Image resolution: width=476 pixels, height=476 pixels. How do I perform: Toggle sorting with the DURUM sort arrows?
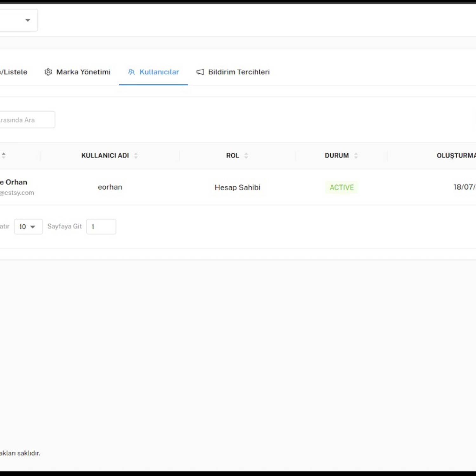point(356,155)
